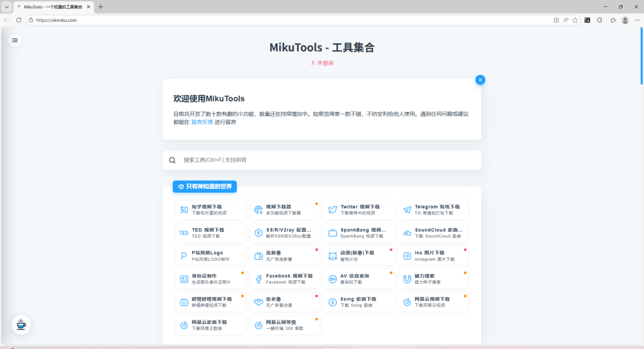Click the Facebook f icon
Viewport: 644px width, 349px height.
[259, 279]
